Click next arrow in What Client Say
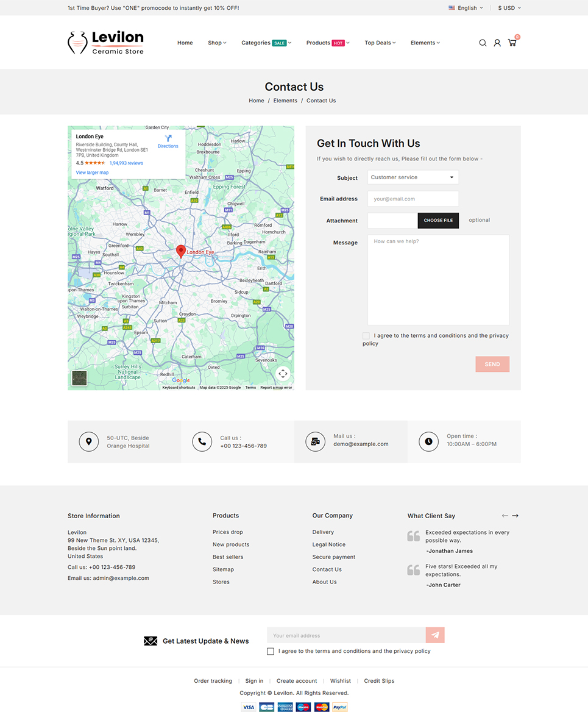 coord(515,516)
